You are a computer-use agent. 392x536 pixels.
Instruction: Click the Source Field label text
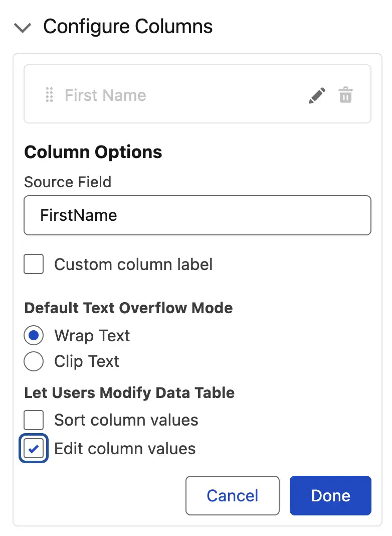[x=68, y=182]
